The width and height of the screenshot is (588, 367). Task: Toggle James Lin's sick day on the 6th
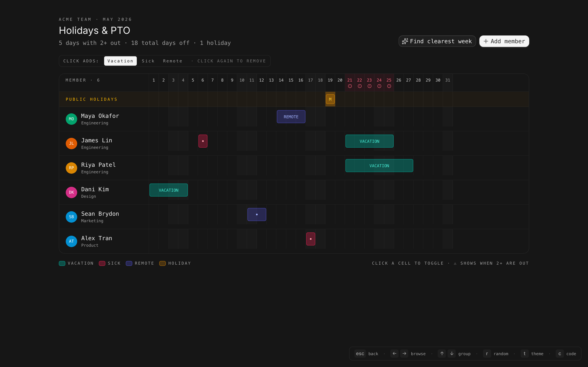point(203,141)
